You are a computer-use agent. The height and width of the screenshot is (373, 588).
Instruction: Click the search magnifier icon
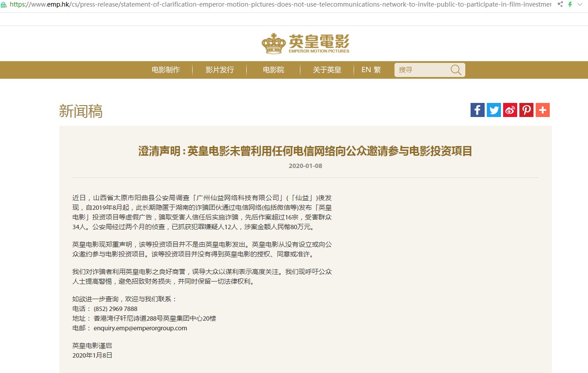click(x=456, y=70)
